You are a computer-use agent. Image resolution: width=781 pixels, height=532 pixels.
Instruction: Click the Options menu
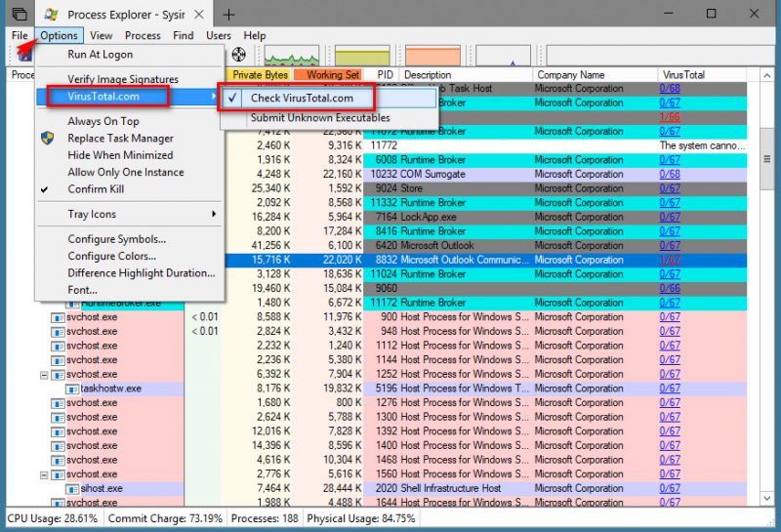(x=59, y=35)
